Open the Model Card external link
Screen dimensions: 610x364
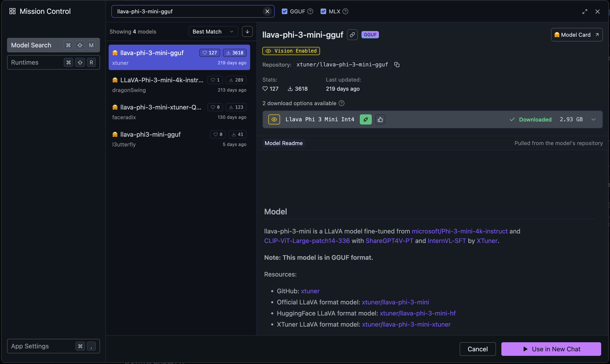577,35
